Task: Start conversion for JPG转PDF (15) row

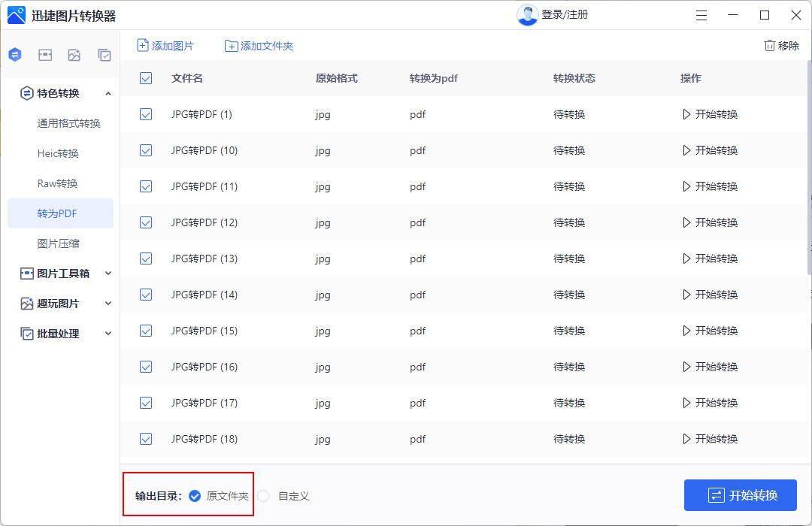Action: tap(710, 331)
